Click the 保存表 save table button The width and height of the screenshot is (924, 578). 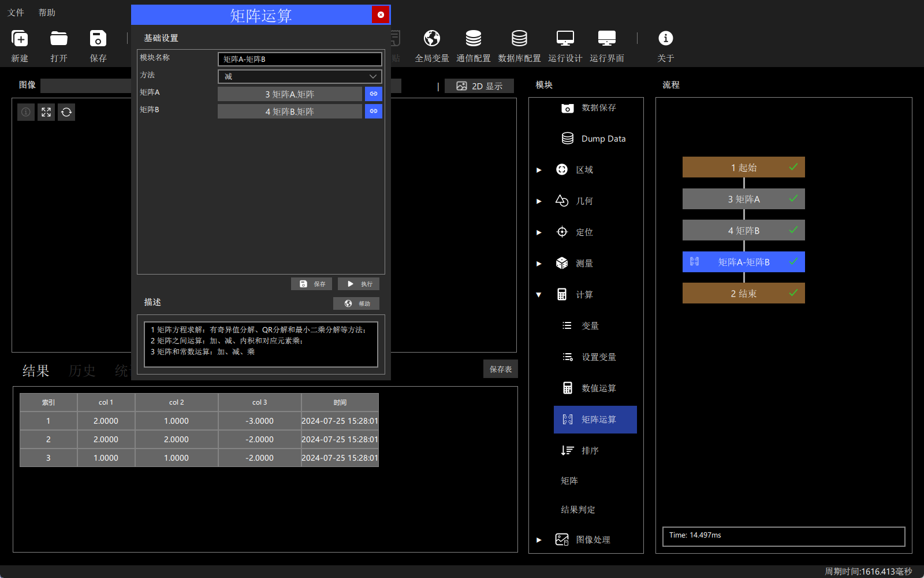coord(501,369)
